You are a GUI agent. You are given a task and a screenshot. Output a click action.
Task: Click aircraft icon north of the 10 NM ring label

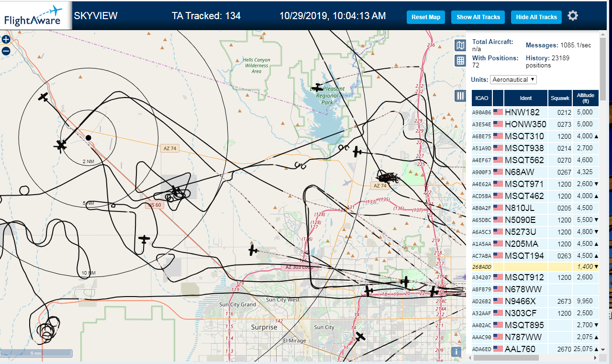point(144,238)
